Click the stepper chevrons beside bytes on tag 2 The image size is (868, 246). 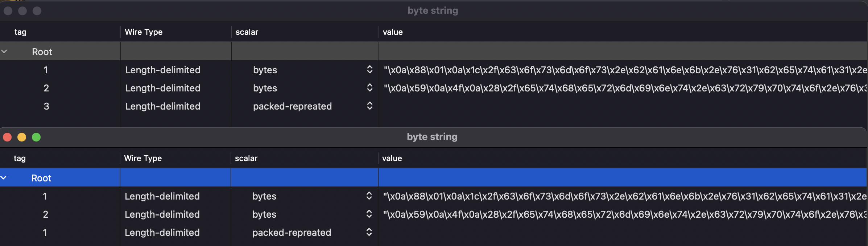pyautogui.click(x=369, y=88)
